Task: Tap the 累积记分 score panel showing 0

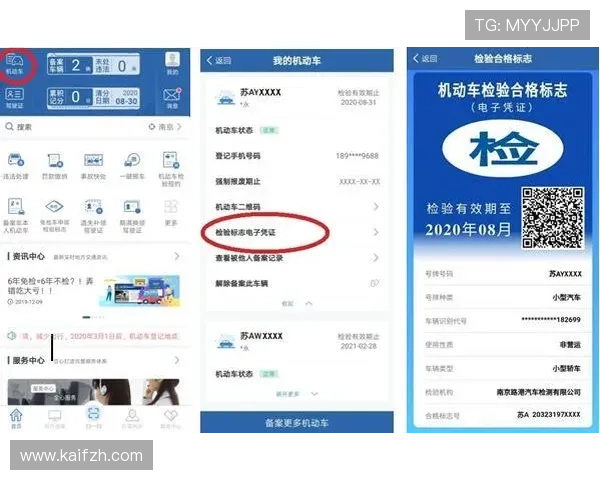Action: [x=70, y=98]
